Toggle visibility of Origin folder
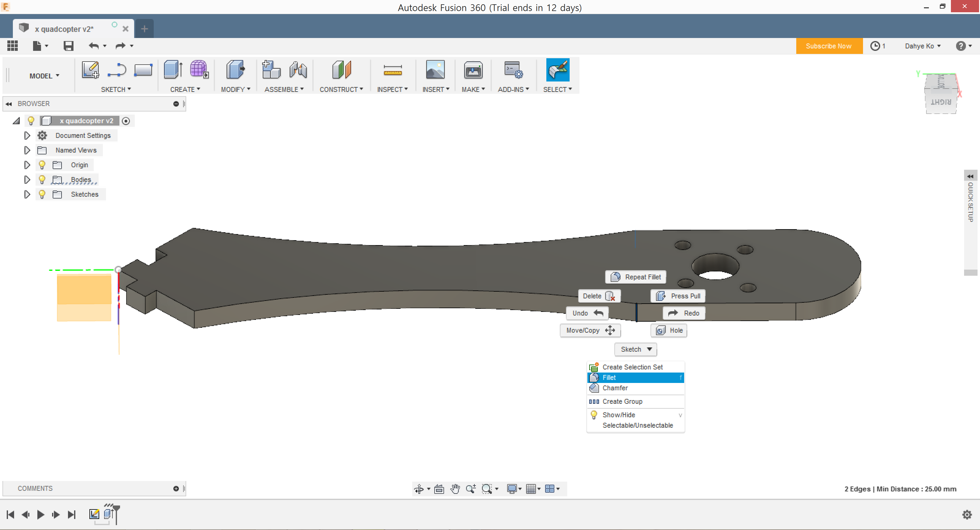The image size is (980, 530). [x=42, y=165]
